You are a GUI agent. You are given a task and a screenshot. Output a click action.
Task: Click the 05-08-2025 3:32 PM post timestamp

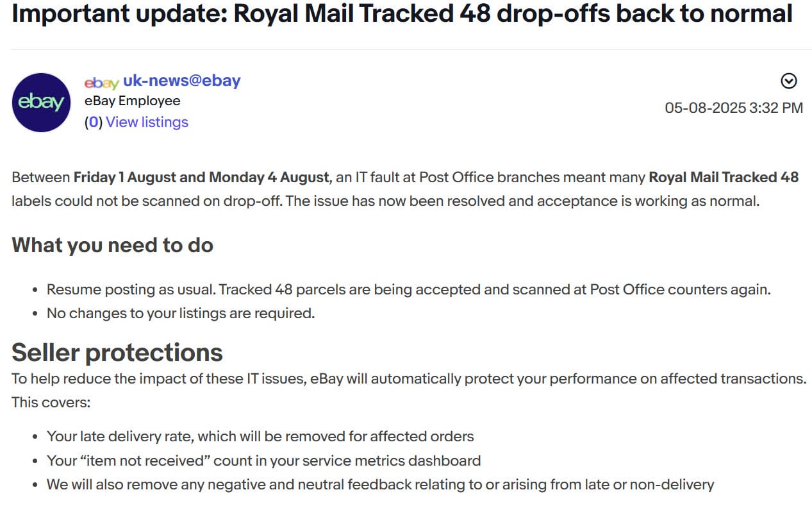[x=733, y=108]
